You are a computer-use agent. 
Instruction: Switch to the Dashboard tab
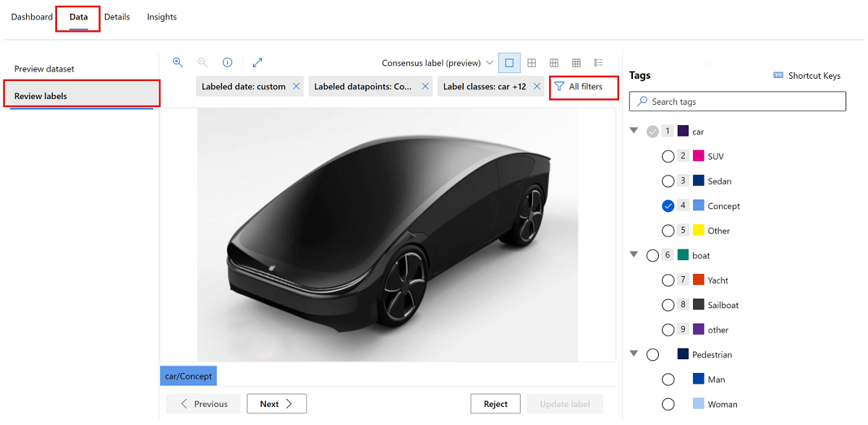(x=31, y=17)
